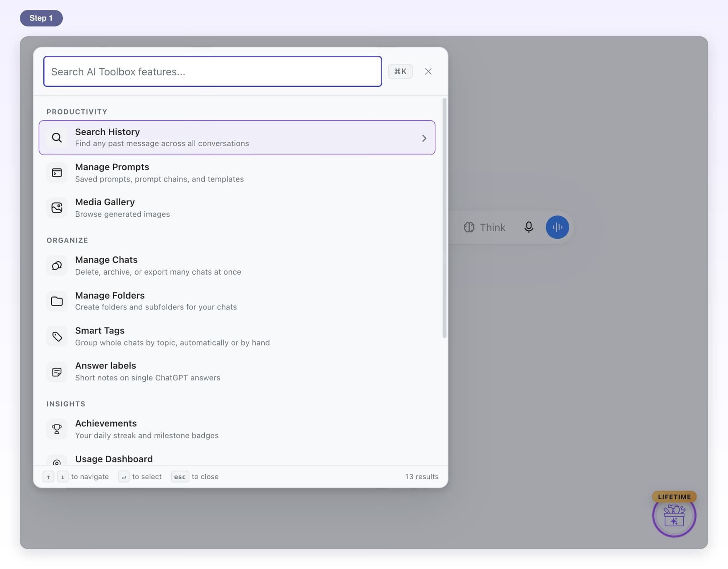Select the Smart Tags title
Viewport: 728px width, 569px height.
(x=100, y=330)
